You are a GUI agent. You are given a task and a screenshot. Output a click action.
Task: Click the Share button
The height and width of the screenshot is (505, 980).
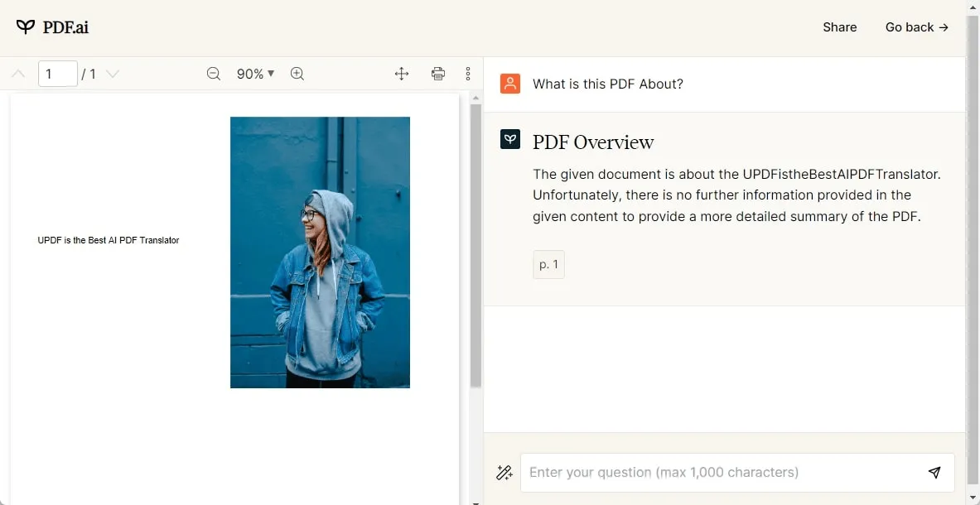pyautogui.click(x=839, y=27)
